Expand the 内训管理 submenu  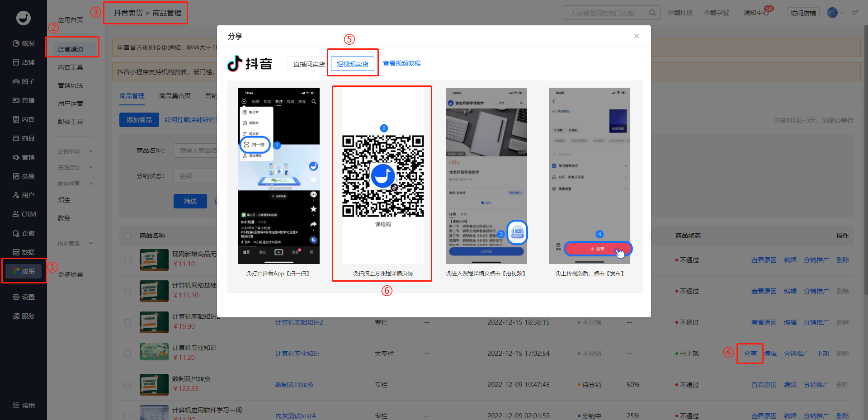click(75, 243)
